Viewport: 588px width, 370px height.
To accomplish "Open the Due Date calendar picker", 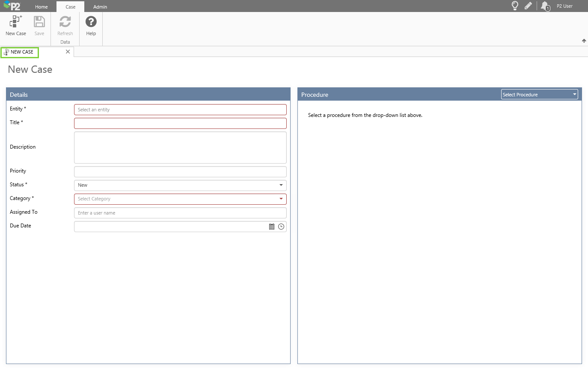I will pos(271,227).
